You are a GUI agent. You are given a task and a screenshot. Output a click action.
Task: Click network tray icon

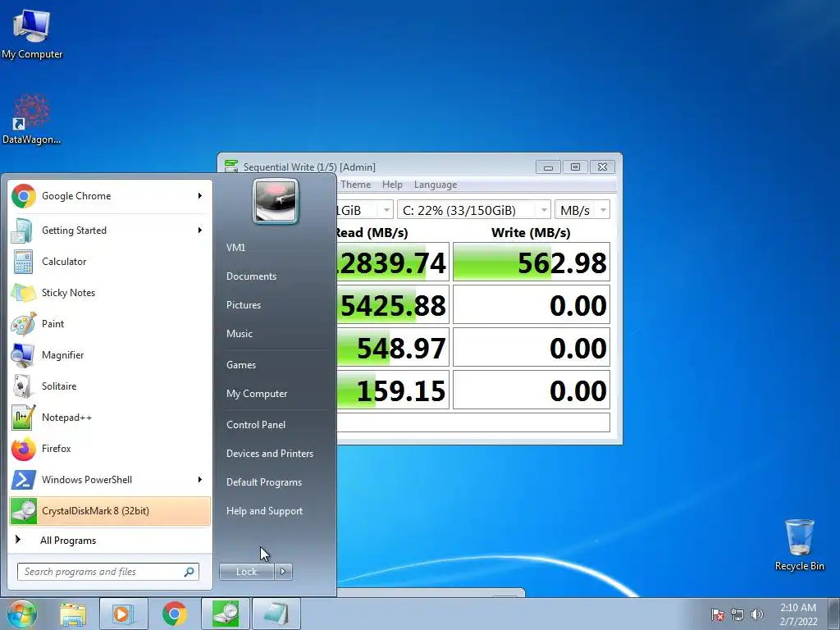click(x=737, y=614)
